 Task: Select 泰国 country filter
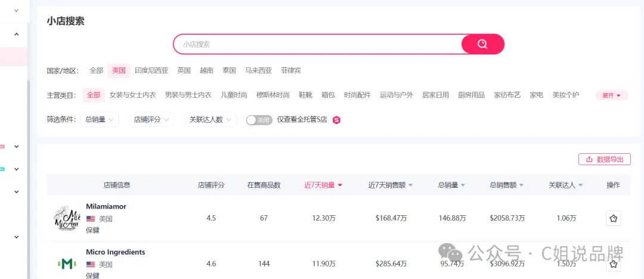tap(229, 71)
